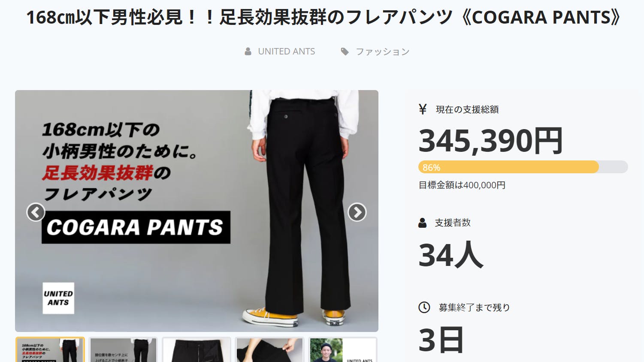644x362 pixels.
Task: Click the UNITED ANTS logo in image
Action: pyautogui.click(x=58, y=298)
